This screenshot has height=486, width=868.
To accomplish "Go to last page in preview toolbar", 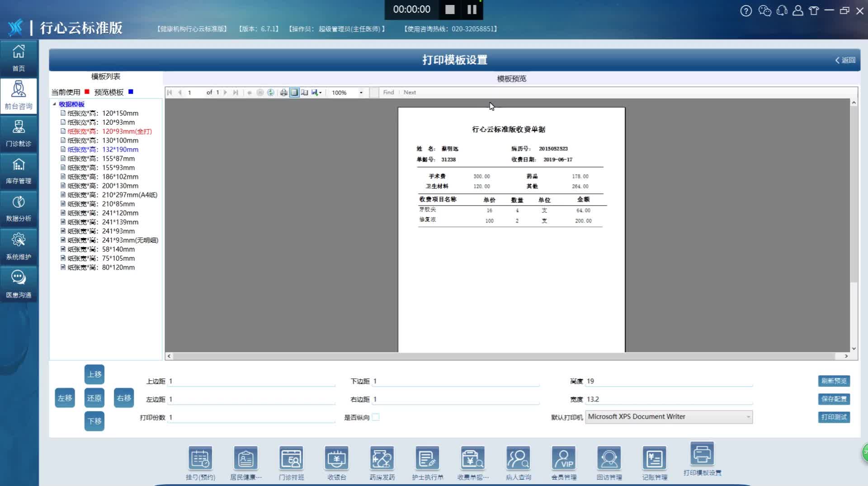I will coord(236,93).
